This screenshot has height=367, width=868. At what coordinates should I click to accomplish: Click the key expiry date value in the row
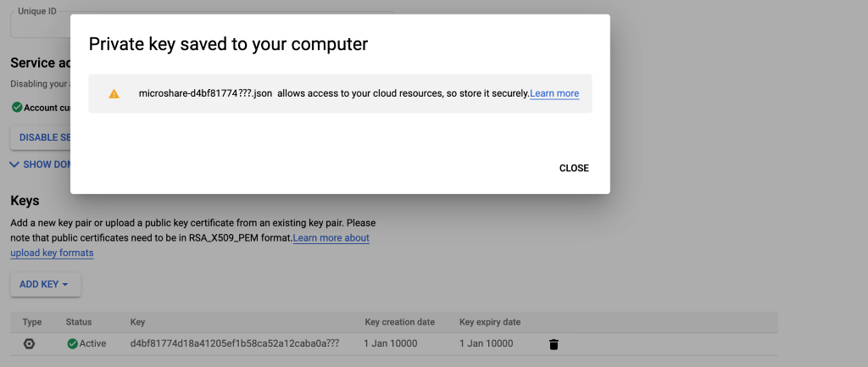[x=486, y=343]
